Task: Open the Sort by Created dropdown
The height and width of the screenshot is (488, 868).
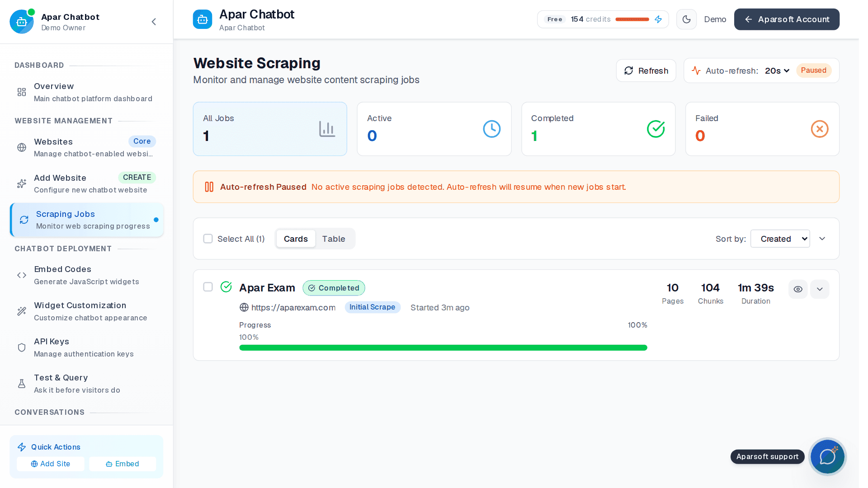Action: [x=780, y=239]
